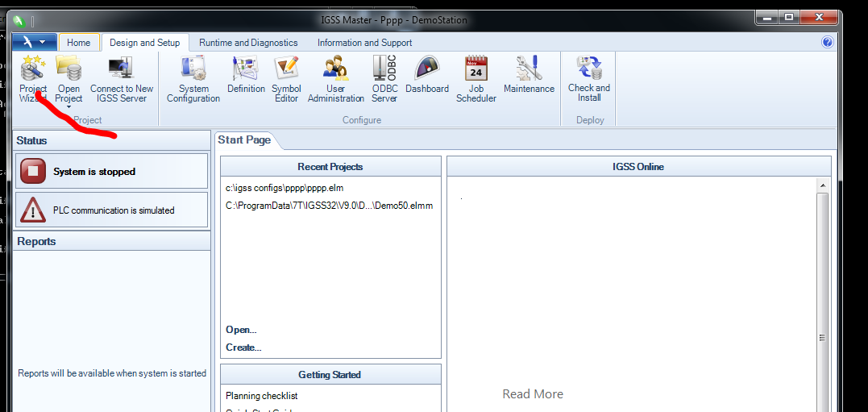Open the Dashboard tool

coord(427,75)
